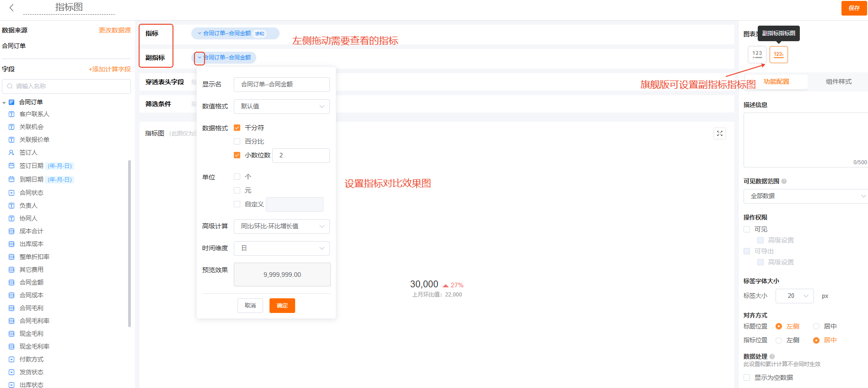Viewport: 868px width, 388px height.
Task: Click the 确定 button
Action: click(282, 306)
